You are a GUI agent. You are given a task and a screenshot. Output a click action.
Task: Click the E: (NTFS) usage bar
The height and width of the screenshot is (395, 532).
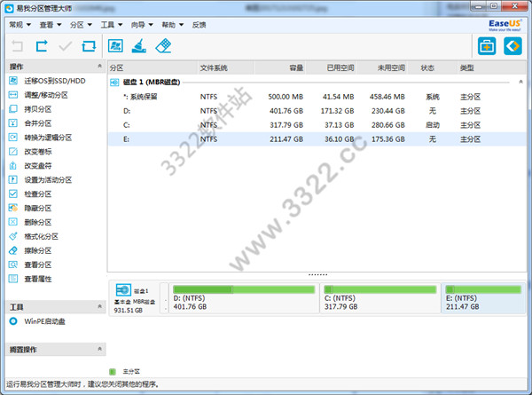click(x=483, y=289)
